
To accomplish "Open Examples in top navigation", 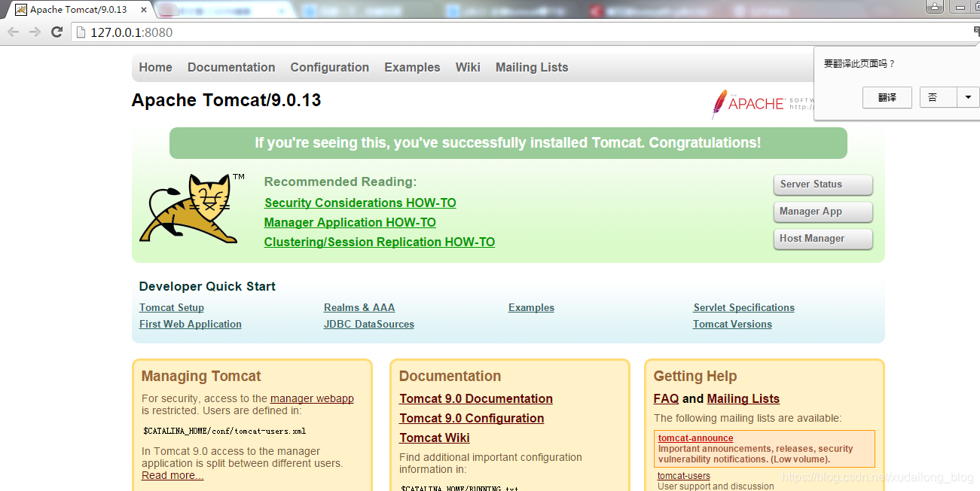I will 412,67.
